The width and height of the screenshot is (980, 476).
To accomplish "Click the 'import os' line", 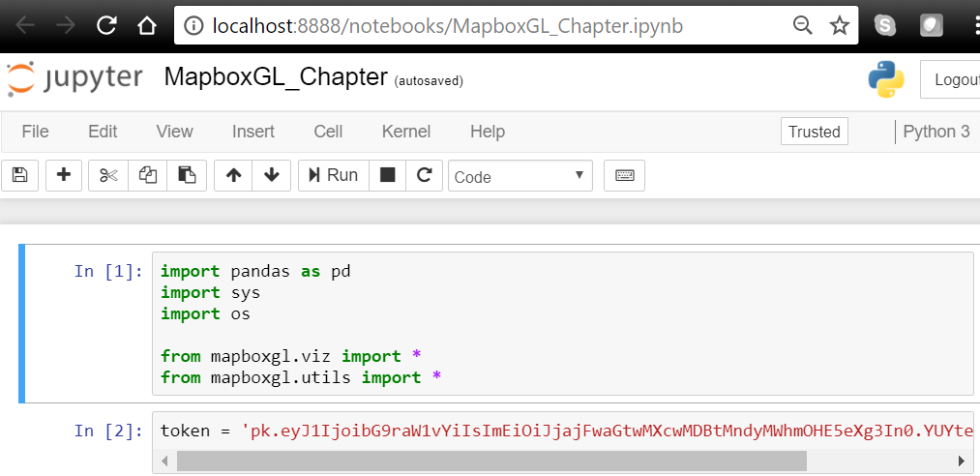I will pos(205,313).
